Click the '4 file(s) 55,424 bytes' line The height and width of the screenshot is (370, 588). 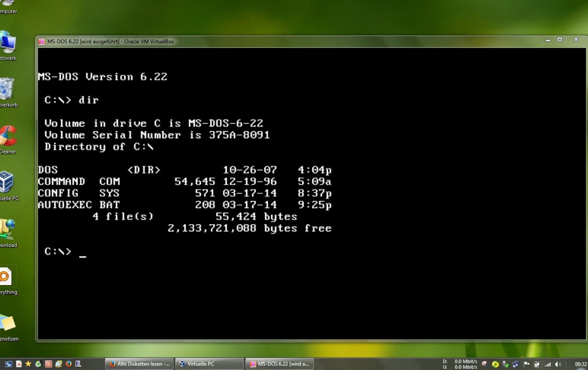click(x=195, y=217)
